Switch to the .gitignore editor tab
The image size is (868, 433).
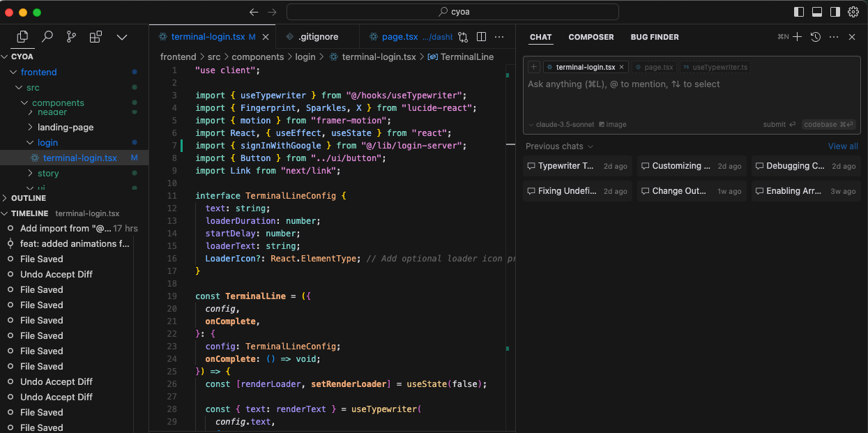coord(318,37)
